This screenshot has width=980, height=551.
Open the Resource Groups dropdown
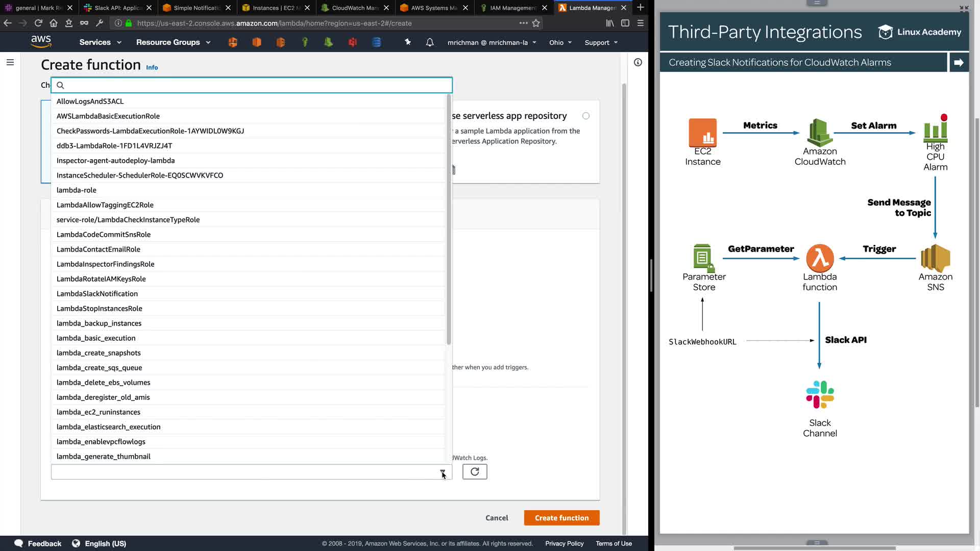[x=173, y=42]
